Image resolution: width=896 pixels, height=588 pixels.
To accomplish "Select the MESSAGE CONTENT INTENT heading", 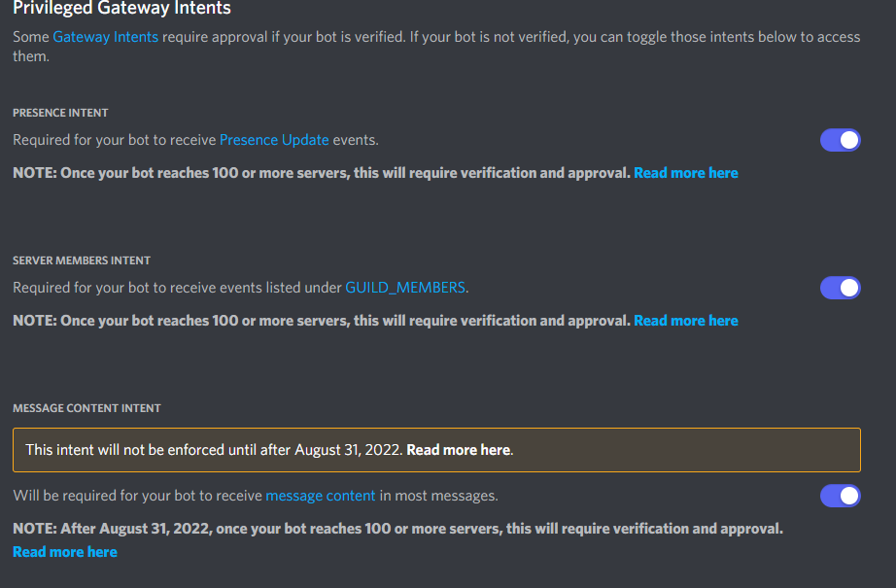I will (87, 407).
